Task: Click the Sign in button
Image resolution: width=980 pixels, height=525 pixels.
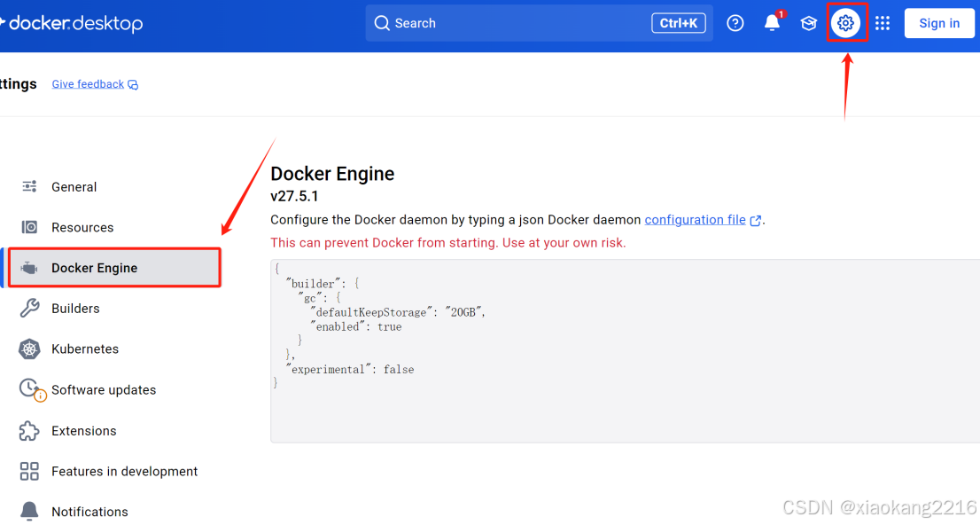Action: (939, 23)
